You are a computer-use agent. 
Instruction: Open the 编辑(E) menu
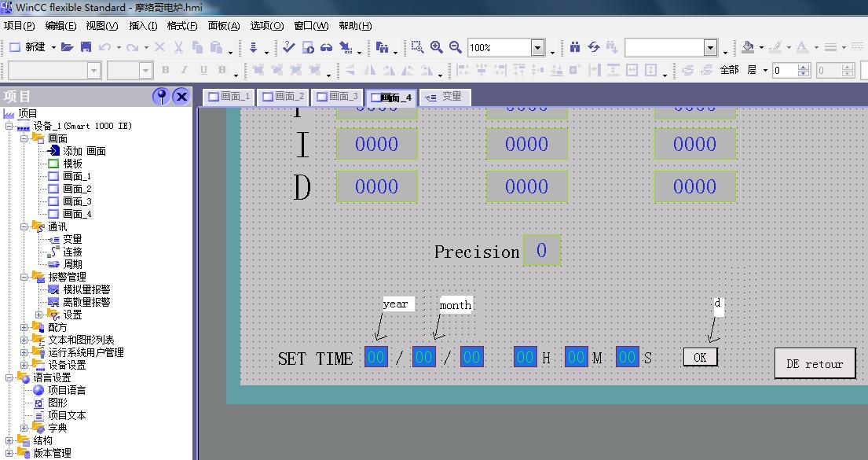click(61, 25)
